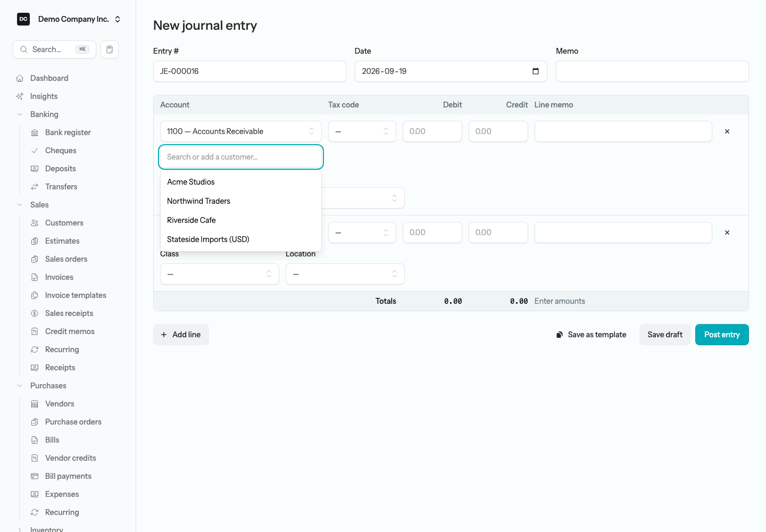766x532 pixels.
Task: Open the second line's Tax code dropdown
Action: point(362,232)
